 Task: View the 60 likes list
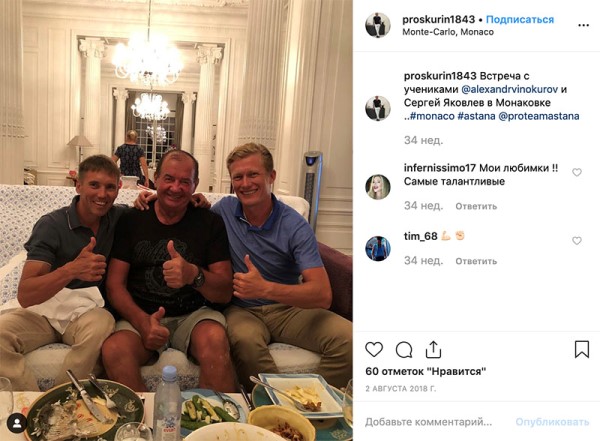point(426,371)
